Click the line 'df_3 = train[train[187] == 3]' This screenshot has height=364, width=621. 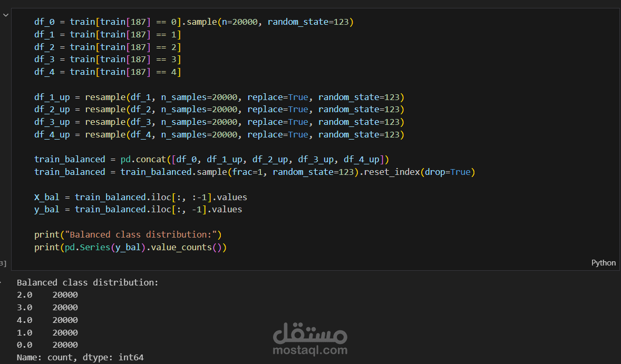click(108, 60)
